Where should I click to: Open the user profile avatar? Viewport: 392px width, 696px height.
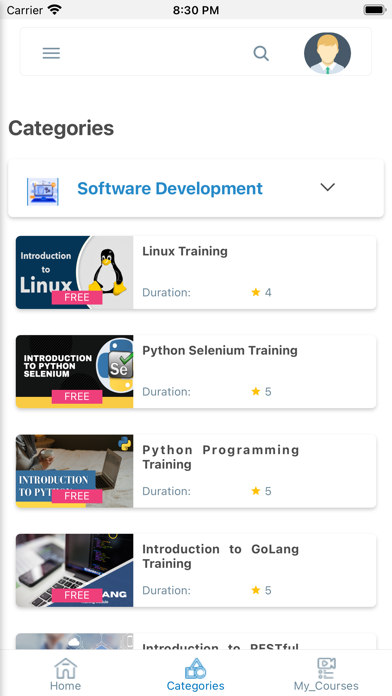point(327,53)
